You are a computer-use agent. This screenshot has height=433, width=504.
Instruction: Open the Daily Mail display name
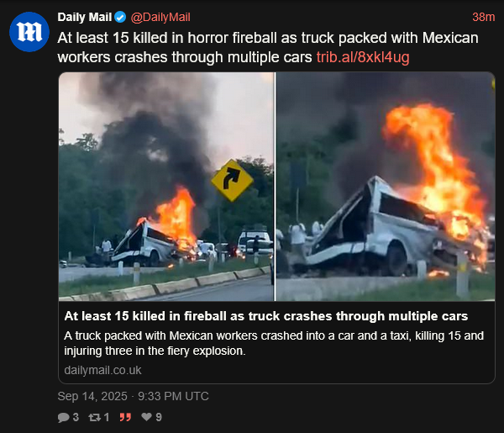85,17
